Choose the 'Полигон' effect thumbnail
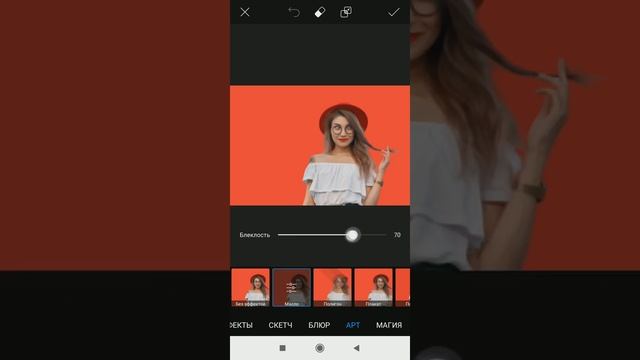Viewport: 640px width, 360px height. coord(333,287)
